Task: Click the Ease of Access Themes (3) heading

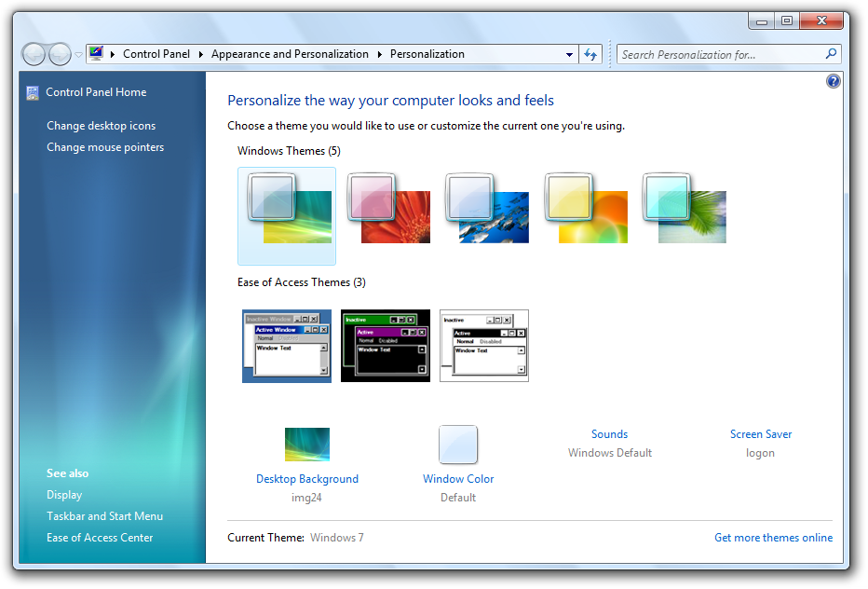Action: (302, 282)
